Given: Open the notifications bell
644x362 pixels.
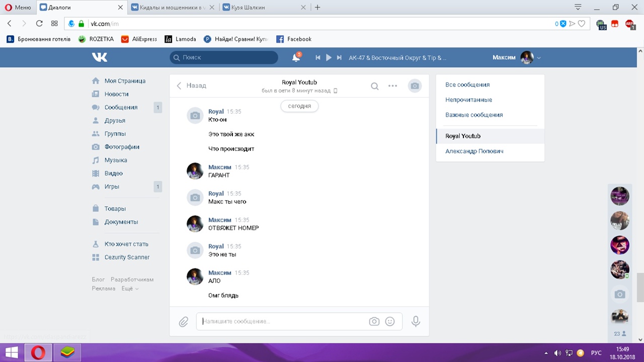Looking at the screenshot, I should [296, 58].
